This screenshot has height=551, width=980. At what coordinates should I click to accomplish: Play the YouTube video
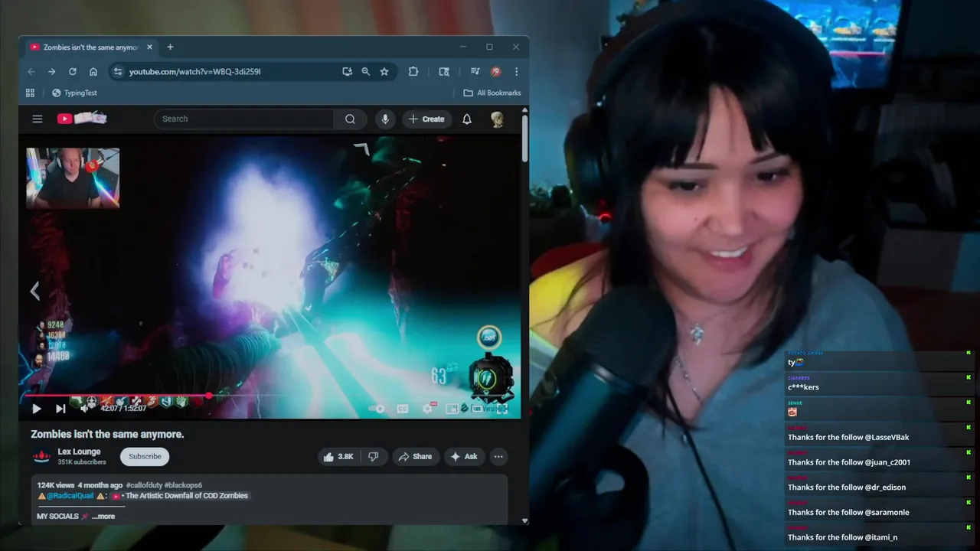click(36, 409)
